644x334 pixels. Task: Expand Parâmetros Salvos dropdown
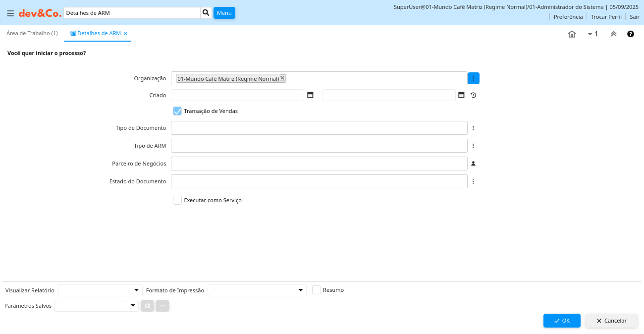click(x=132, y=306)
